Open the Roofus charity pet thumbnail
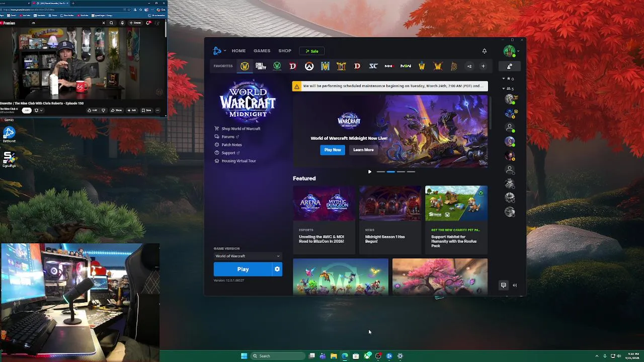The height and width of the screenshot is (362, 644). click(x=456, y=204)
